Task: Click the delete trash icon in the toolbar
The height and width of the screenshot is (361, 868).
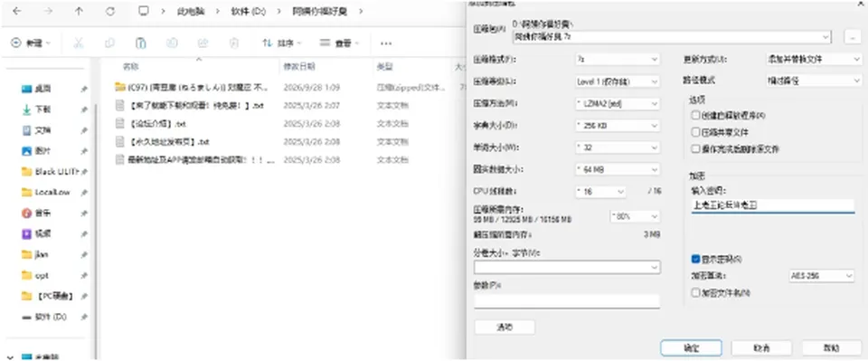Action: [234, 43]
